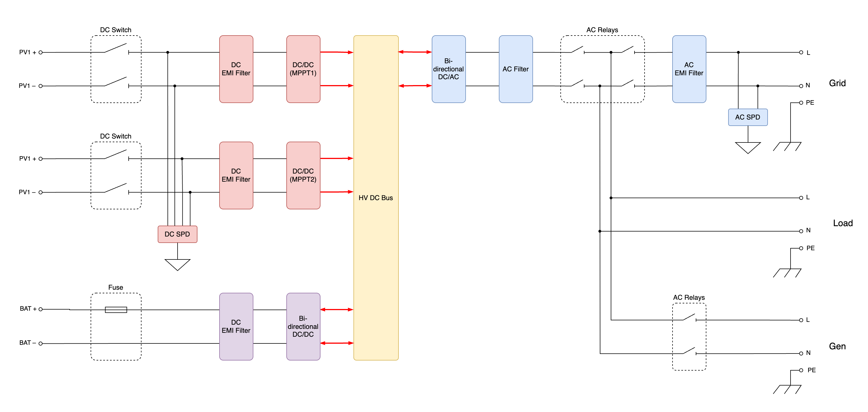
Task: Click the ground symbol below DC SPD
Action: (177, 265)
